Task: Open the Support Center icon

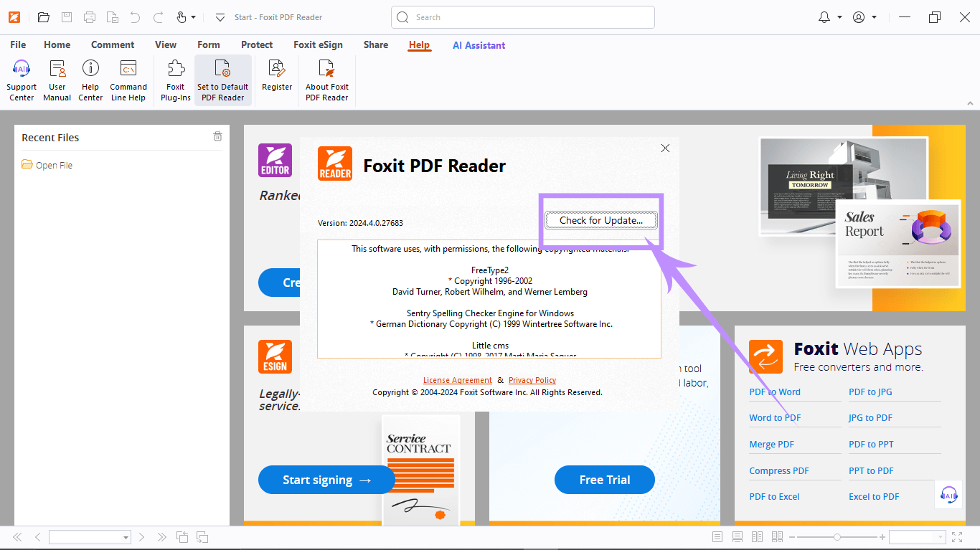Action: 22,80
